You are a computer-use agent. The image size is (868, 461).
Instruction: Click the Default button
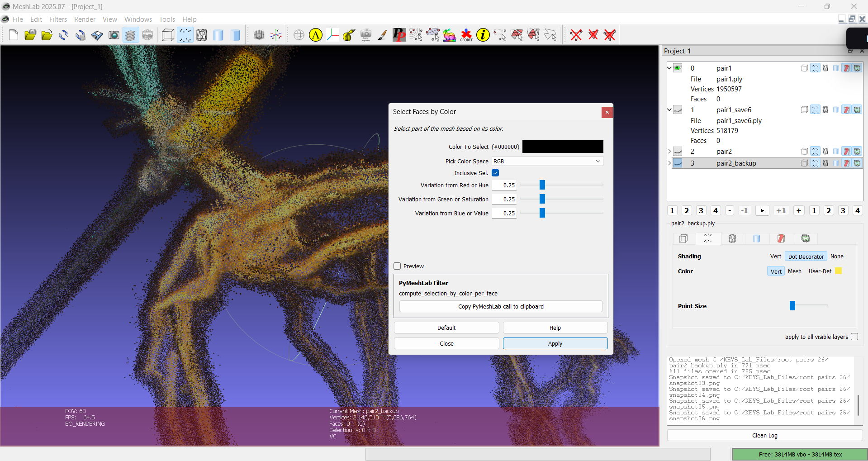click(x=446, y=328)
